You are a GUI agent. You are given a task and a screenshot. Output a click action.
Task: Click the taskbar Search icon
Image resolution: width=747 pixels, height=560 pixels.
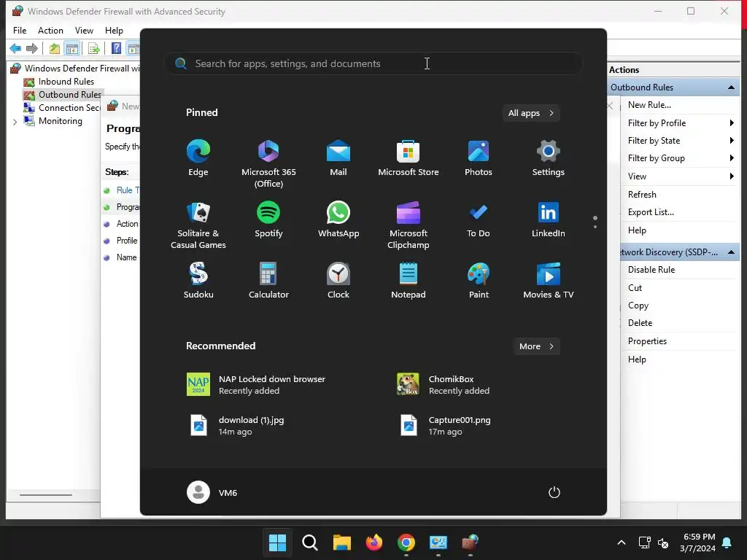coord(309,542)
